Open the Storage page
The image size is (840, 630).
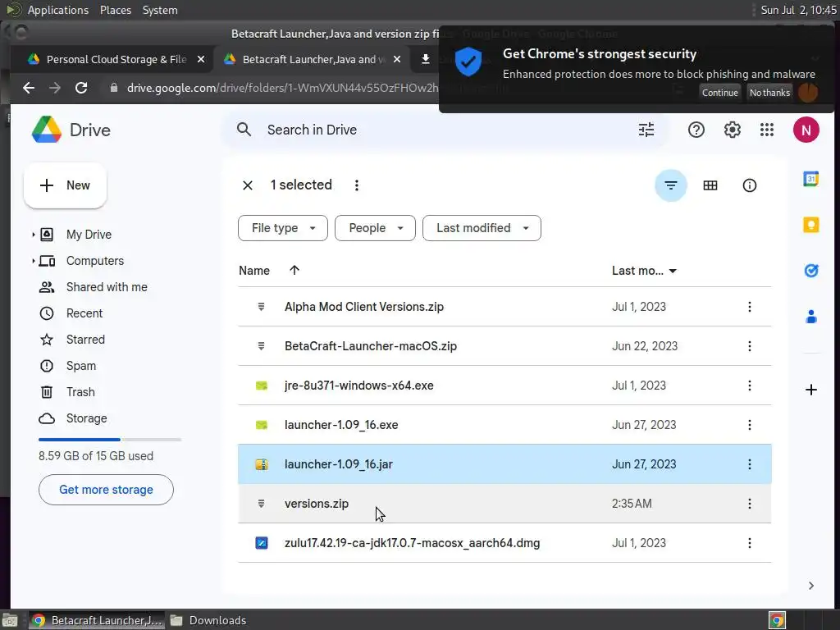pyautogui.click(x=86, y=418)
